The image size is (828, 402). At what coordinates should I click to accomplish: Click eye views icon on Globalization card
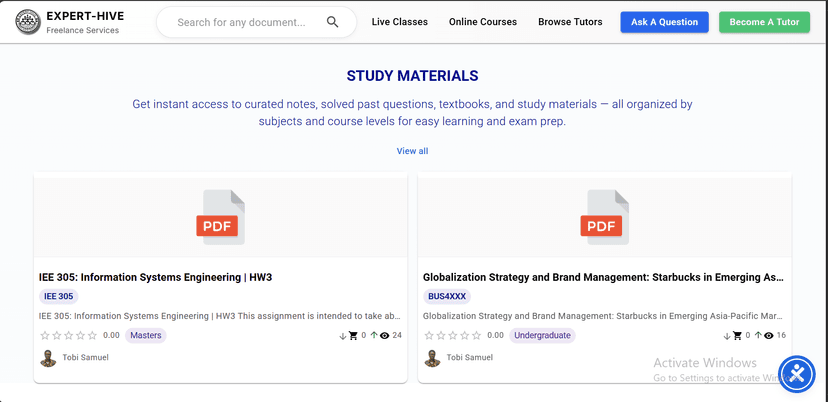tap(769, 335)
